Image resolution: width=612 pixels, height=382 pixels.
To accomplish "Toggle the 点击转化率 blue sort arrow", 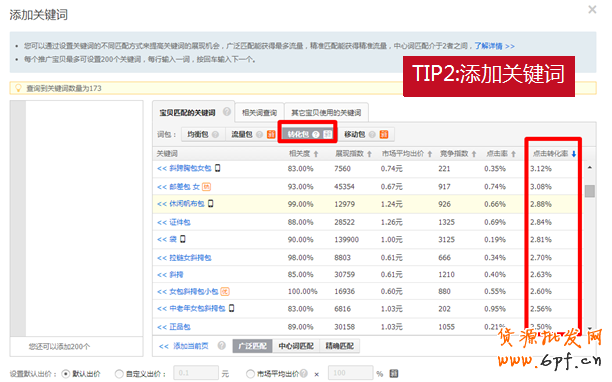I will point(574,154).
